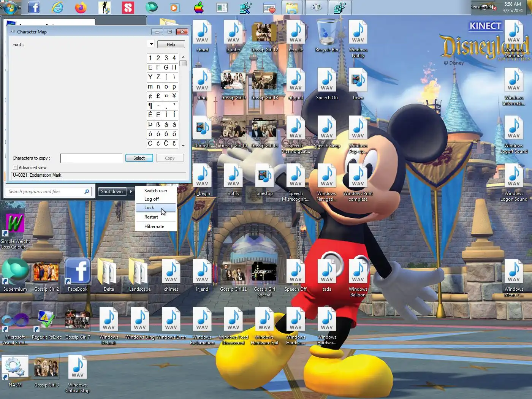Viewport: 532px width, 399px height.
Task: Open the ir_inter WAV file
Action: point(233,36)
